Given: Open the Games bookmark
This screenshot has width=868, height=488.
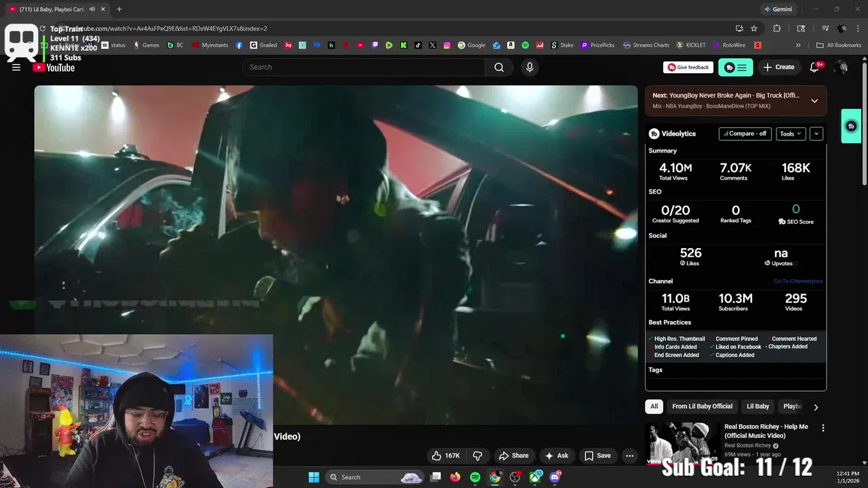Looking at the screenshot, I should [146, 45].
